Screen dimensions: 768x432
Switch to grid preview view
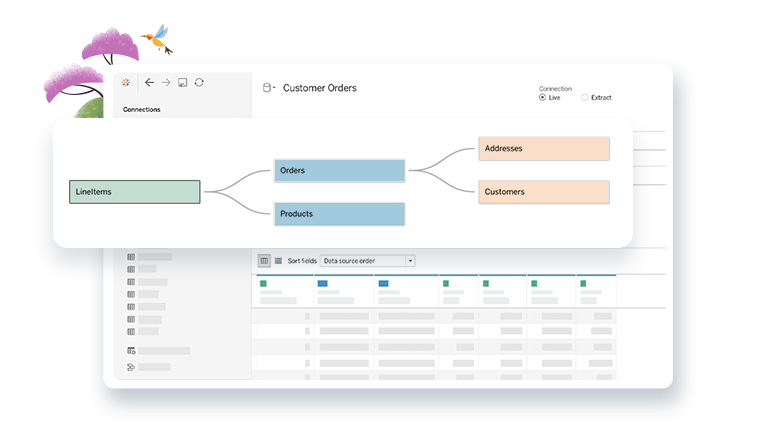click(264, 261)
